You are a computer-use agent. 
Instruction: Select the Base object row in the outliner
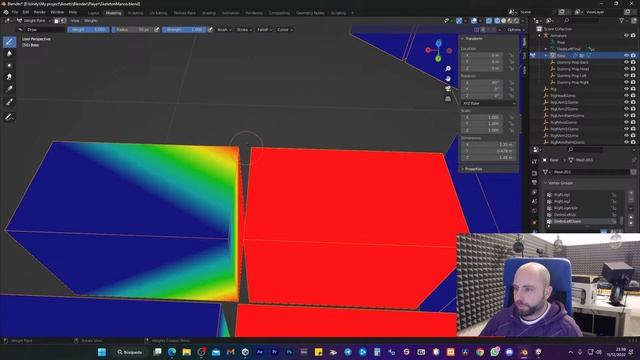(584, 56)
